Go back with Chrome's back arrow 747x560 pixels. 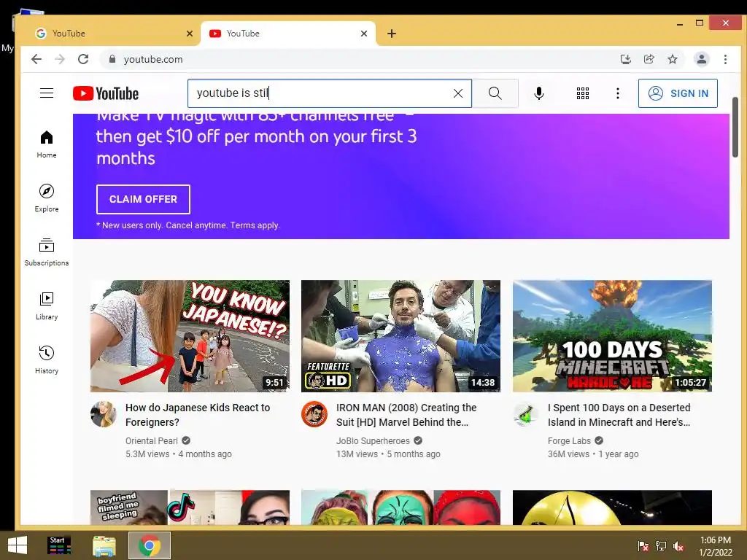pyautogui.click(x=36, y=59)
